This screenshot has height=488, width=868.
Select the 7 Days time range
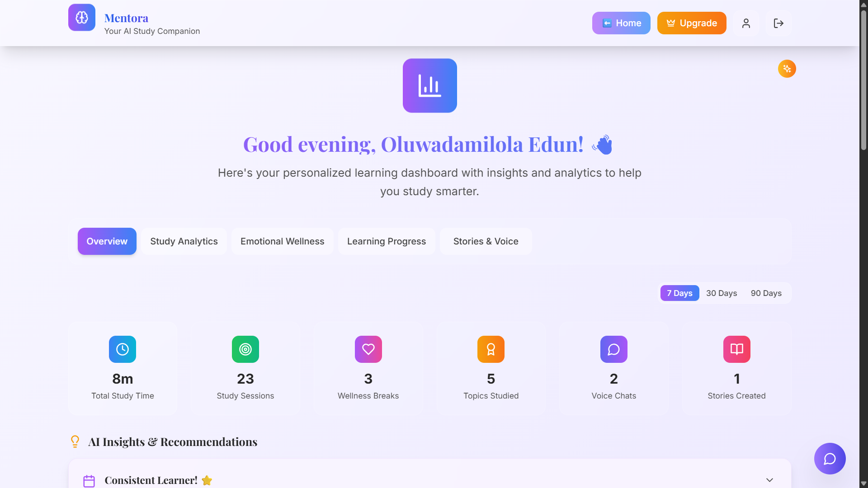pos(679,293)
